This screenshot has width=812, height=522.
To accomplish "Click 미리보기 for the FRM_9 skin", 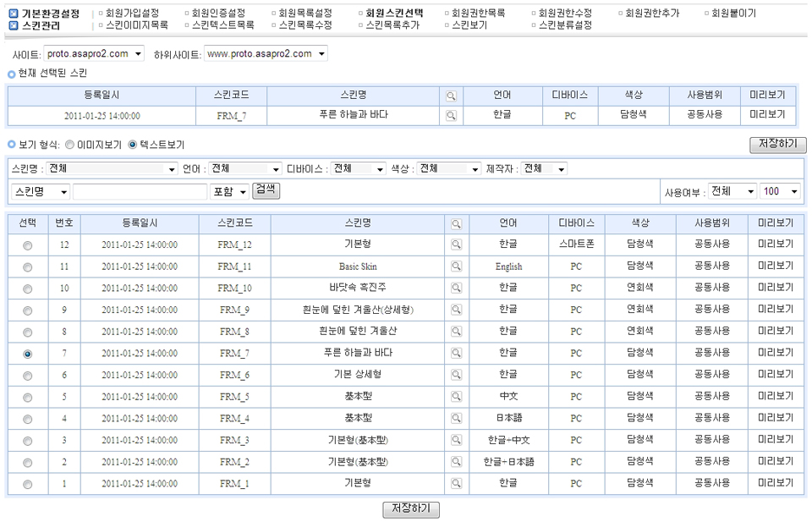I will (776, 310).
